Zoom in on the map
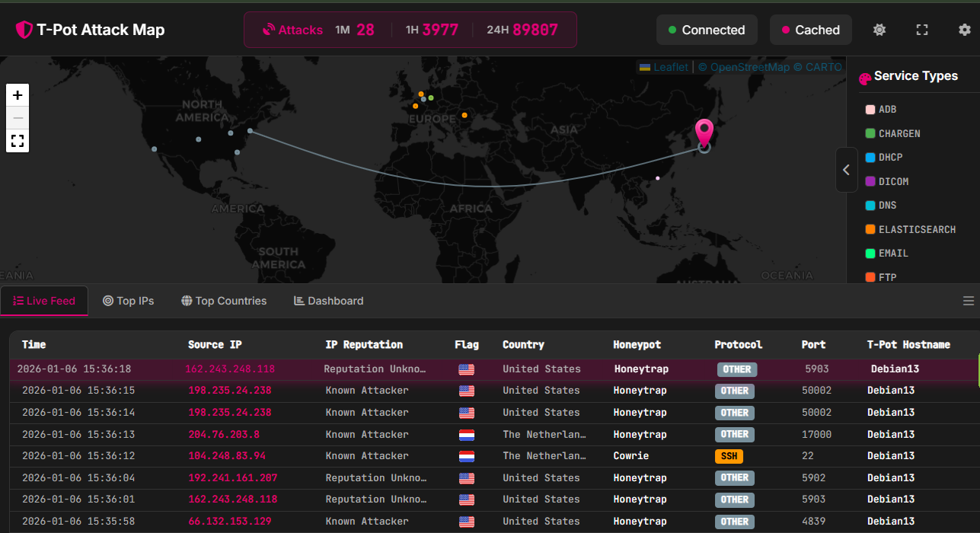The image size is (980, 533). [18, 95]
